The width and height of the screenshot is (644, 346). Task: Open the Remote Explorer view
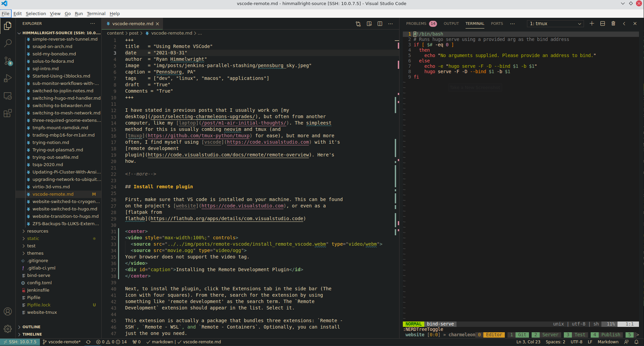tap(8, 96)
